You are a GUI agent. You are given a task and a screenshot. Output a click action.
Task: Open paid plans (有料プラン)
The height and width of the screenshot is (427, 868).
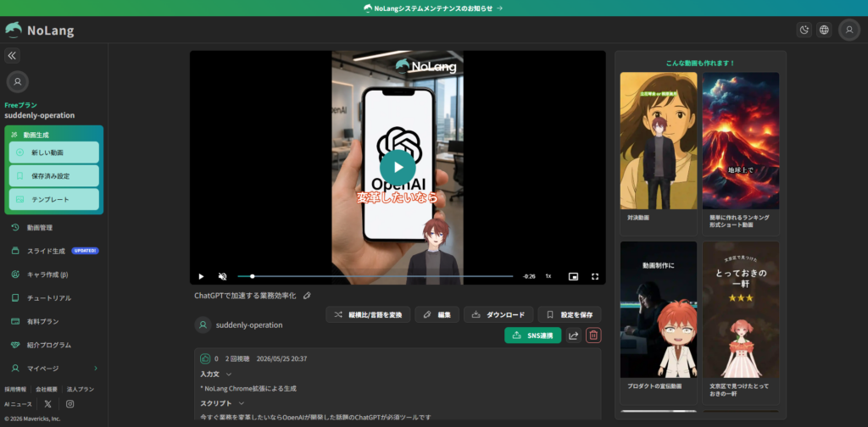pos(53,321)
